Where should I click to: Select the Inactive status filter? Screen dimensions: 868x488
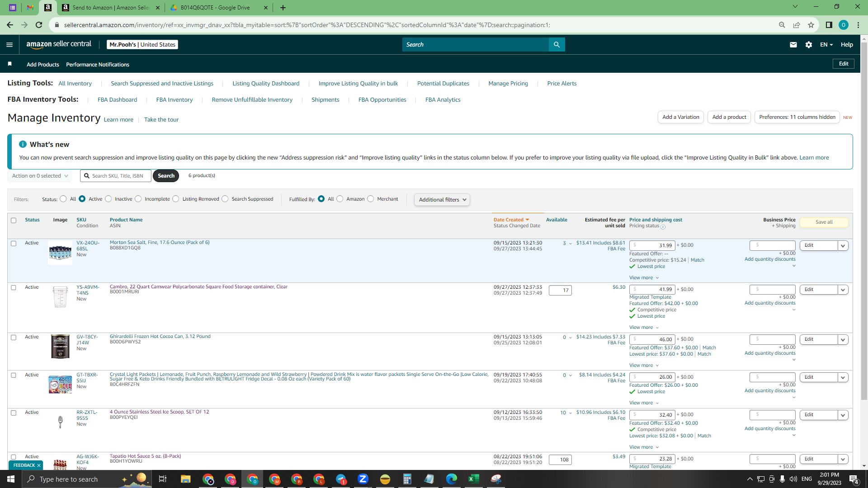pos(108,199)
